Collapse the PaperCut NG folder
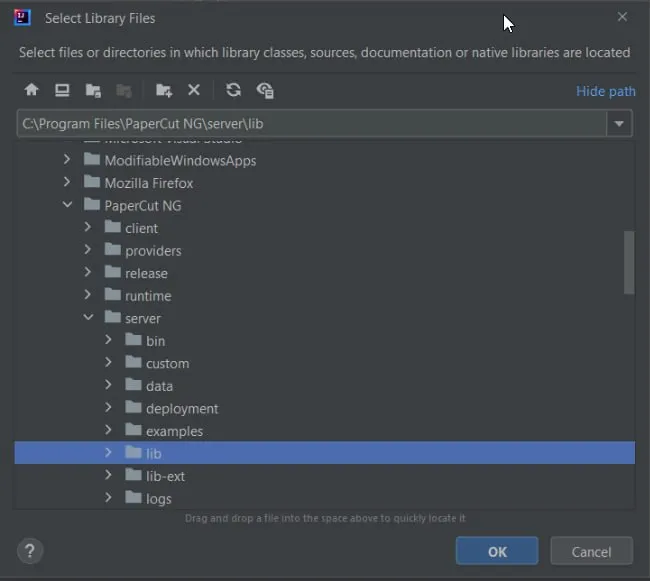 [67, 204]
